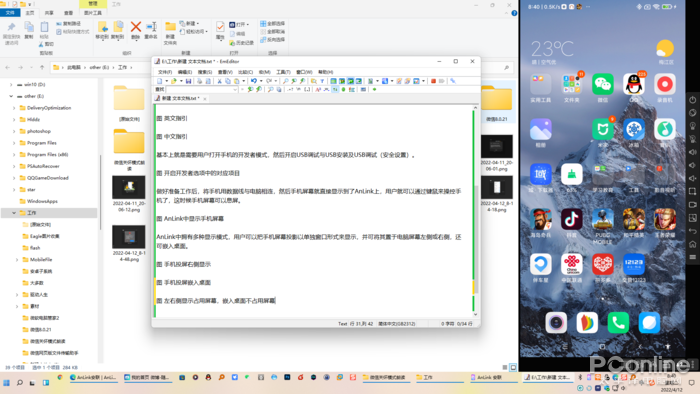Switch Explorer to large icons view
This screenshot has height=394, width=700.
pos(513,368)
